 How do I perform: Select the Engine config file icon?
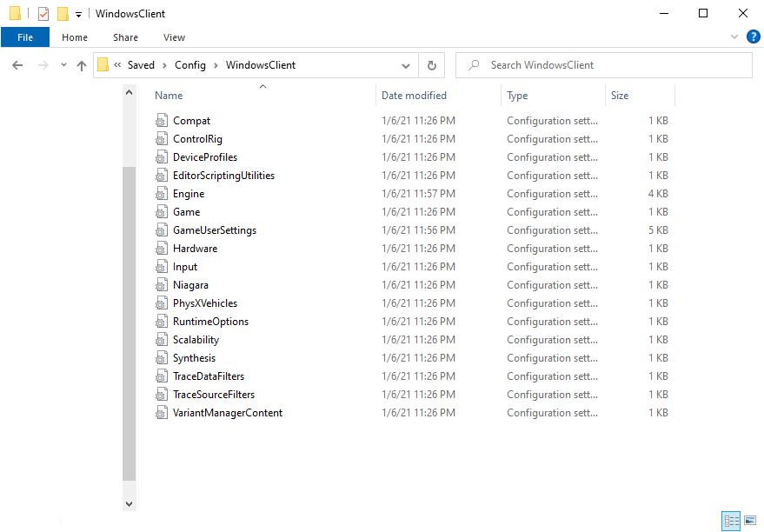pyautogui.click(x=162, y=193)
